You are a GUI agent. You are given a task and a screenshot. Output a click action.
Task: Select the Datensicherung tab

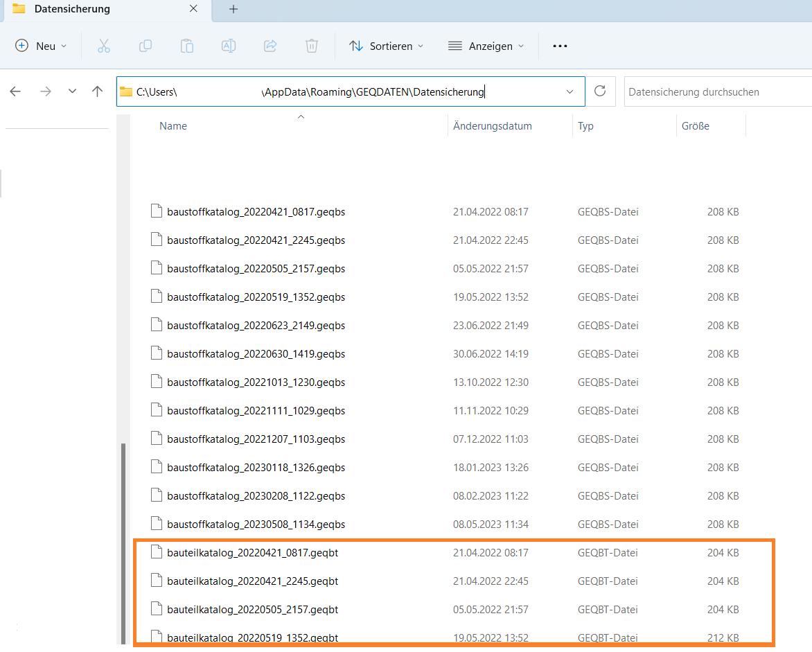107,9
